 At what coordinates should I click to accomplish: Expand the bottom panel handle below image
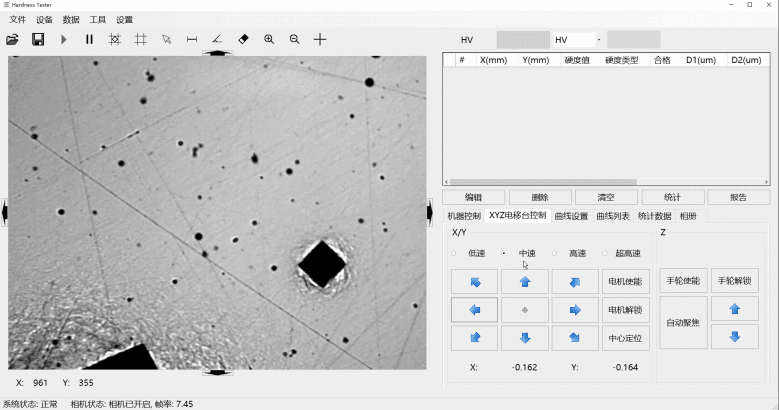[218, 372]
